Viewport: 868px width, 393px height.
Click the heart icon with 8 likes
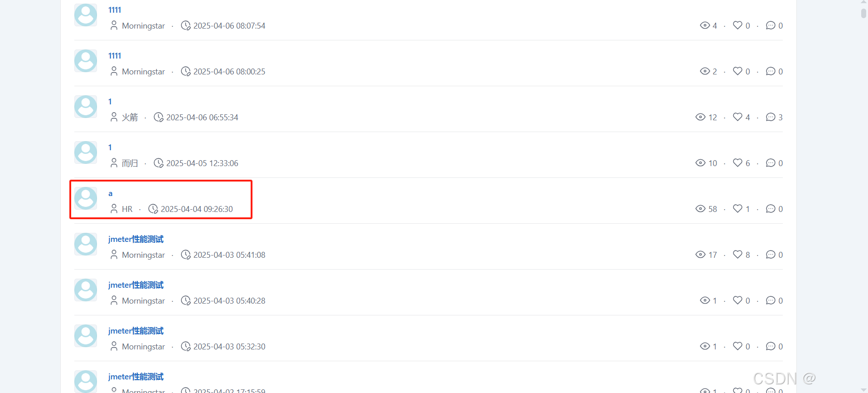click(x=737, y=255)
